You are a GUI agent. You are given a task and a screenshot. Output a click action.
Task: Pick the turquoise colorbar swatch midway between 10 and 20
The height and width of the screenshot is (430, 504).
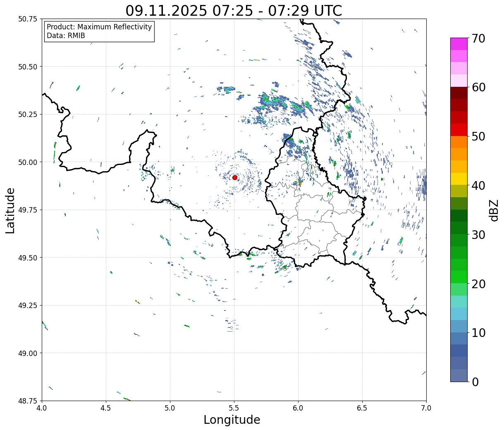[x=459, y=301]
